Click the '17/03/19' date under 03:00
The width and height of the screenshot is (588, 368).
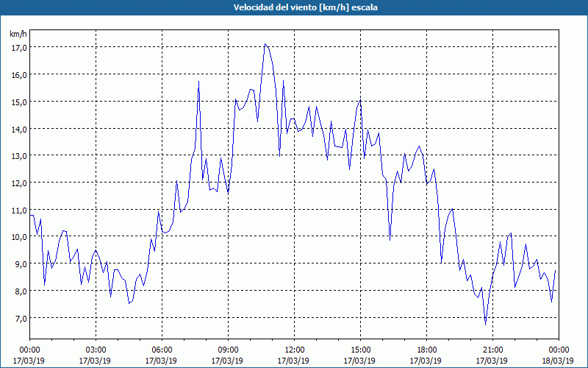click(95, 361)
